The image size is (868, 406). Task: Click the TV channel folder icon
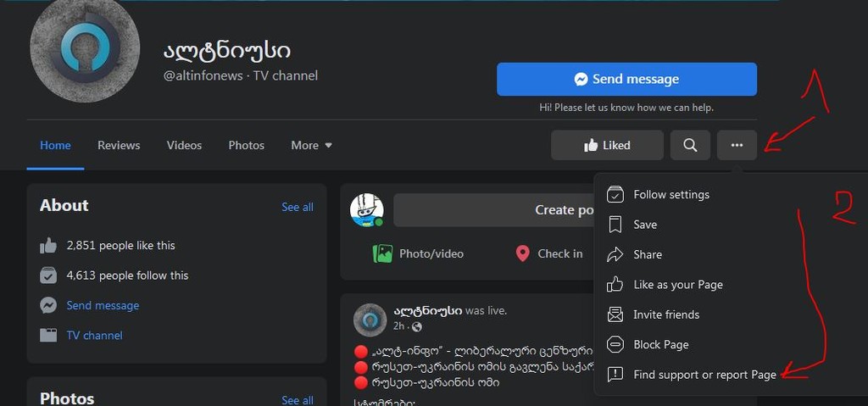click(x=48, y=335)
